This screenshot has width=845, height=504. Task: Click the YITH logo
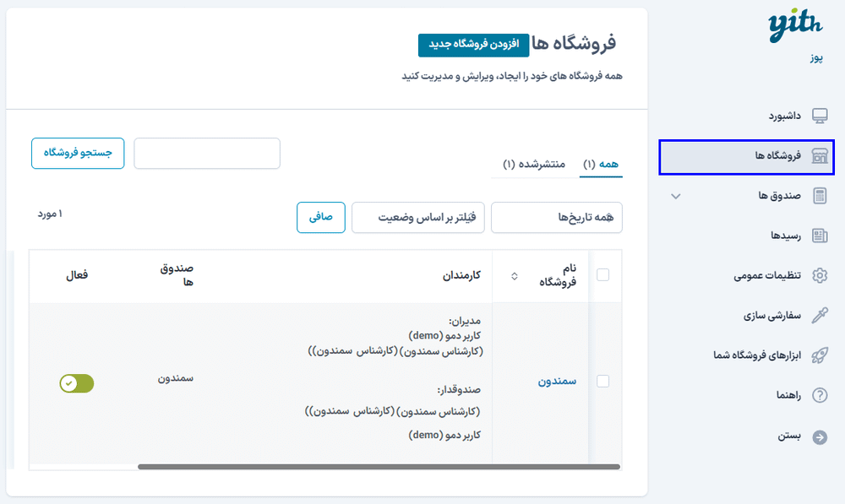[795, 24]
